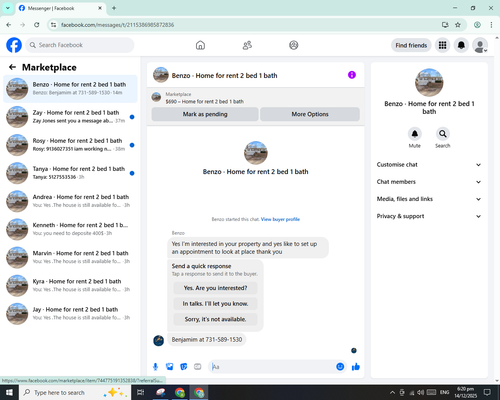Send quick reply 'Sorry, it's not available.'
The height and width of the screenshot is (400, 500).
coord(215,319)
